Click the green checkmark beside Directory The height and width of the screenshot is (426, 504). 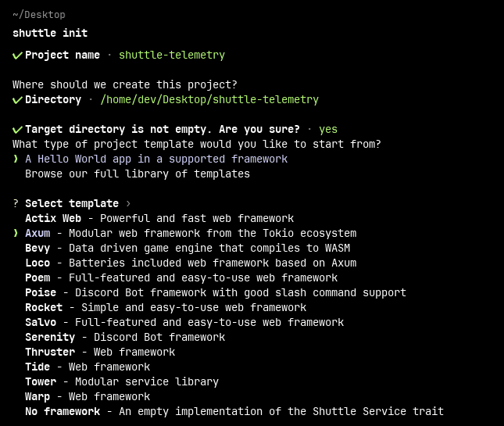click(17, 100)
